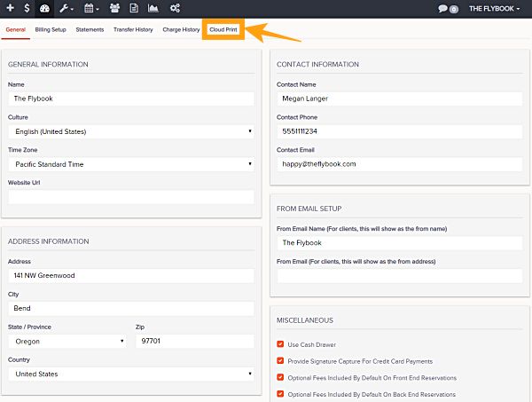532x402 pixels.
Task: Toggle Optional Fees Front End Reservations checkbox
Action: click(280, 377)
